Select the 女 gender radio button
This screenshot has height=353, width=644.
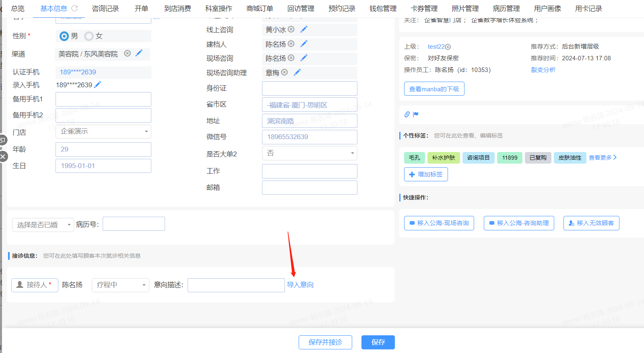(89, 36)
